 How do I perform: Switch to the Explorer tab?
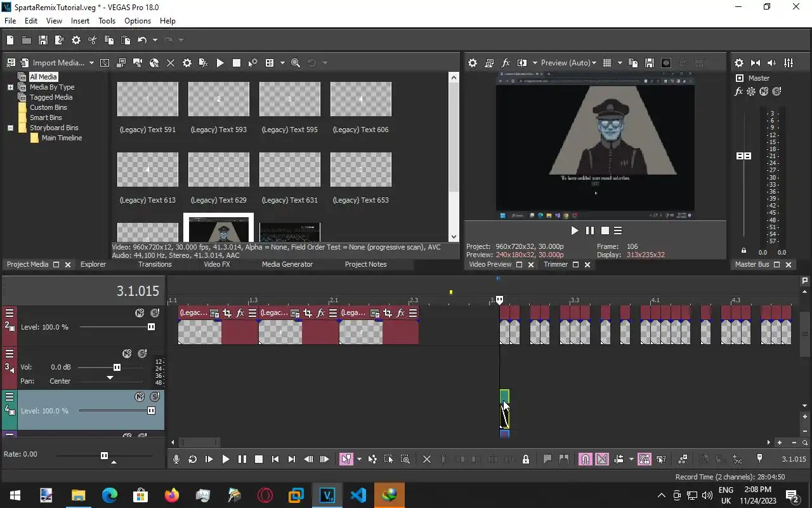tap(93, 264)
